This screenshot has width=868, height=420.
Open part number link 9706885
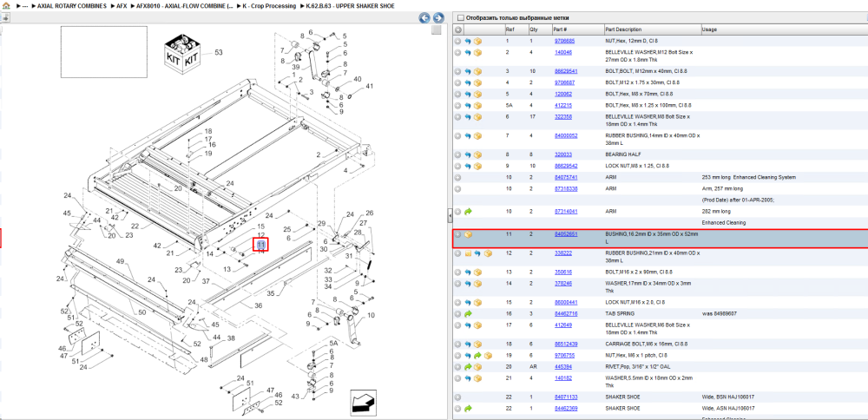pyautogui.click(x=565, y=41)
